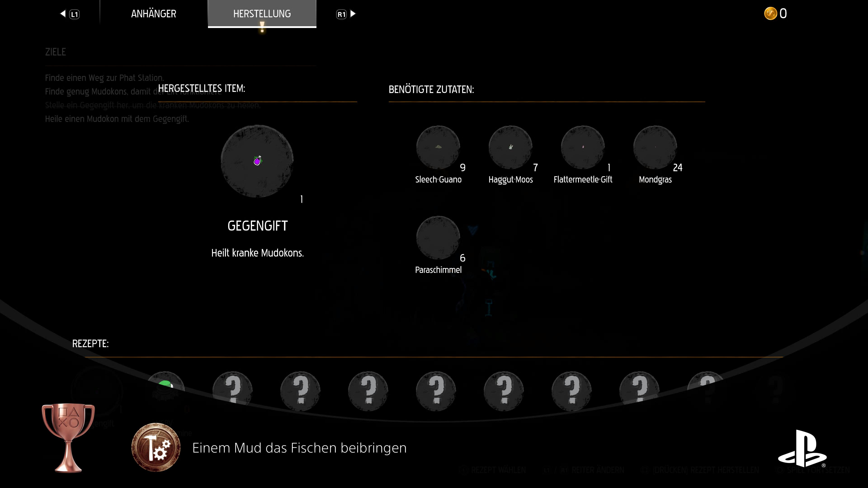Viewport: 868px width, 488px height.
Task: Select the purple Gegengift crafted item icon
Action: (257, 161)
